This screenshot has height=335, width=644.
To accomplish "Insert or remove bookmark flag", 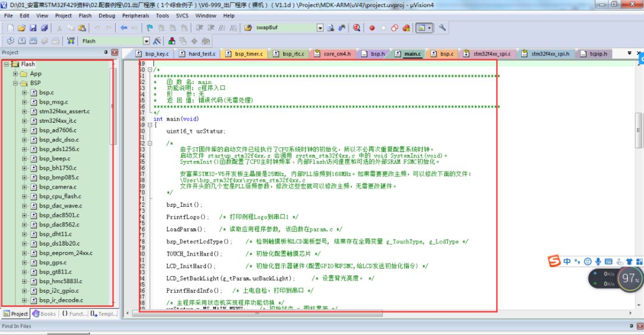I will (x=150, y=28).
